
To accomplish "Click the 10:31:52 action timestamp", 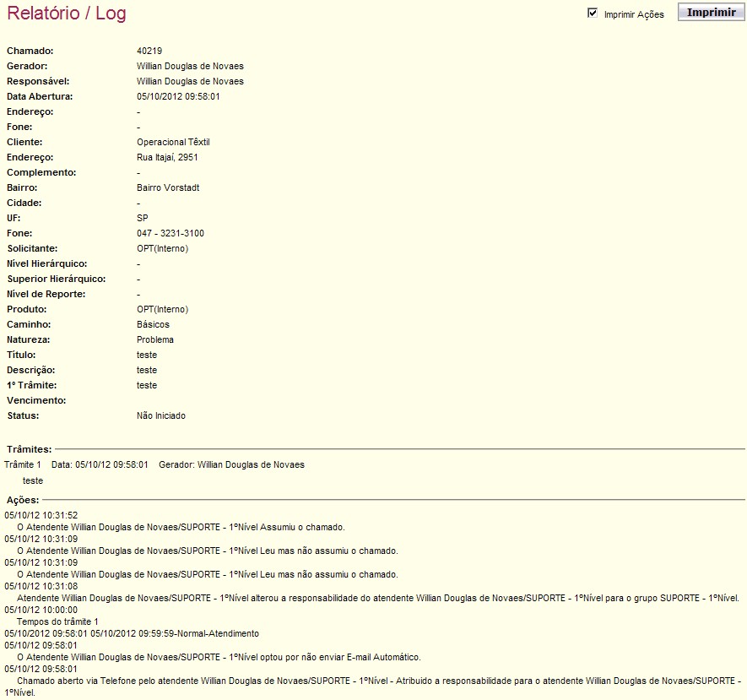I will coord(41,516).
